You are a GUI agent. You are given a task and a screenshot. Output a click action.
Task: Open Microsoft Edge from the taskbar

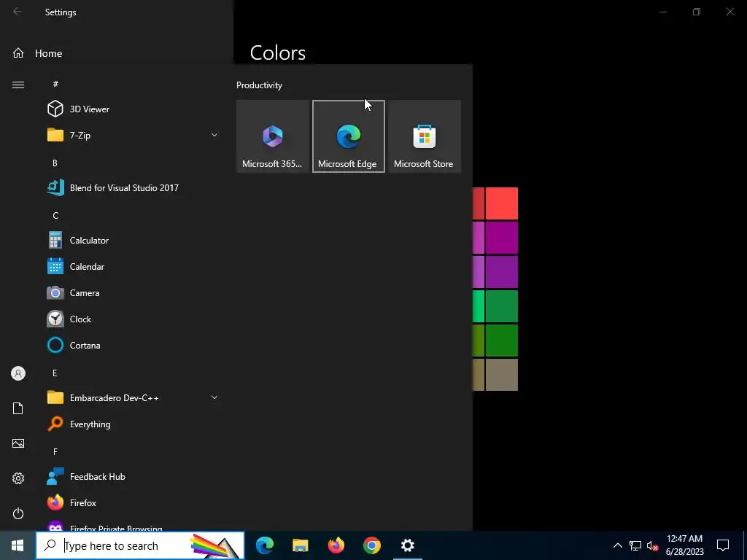[x=265, y=545]
